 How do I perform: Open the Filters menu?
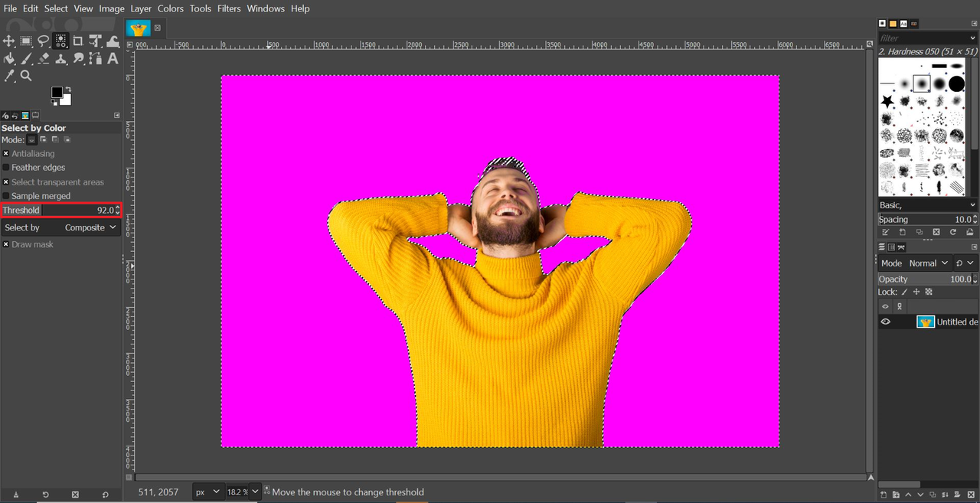tap(228, 8)
